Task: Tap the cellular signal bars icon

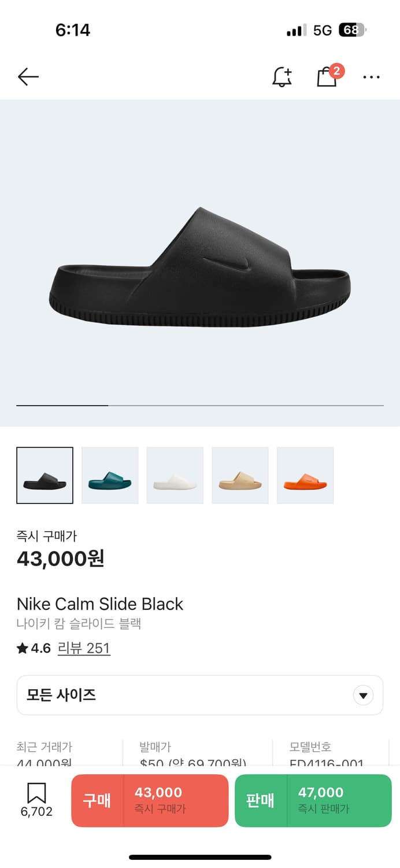Action: (297, 31)
